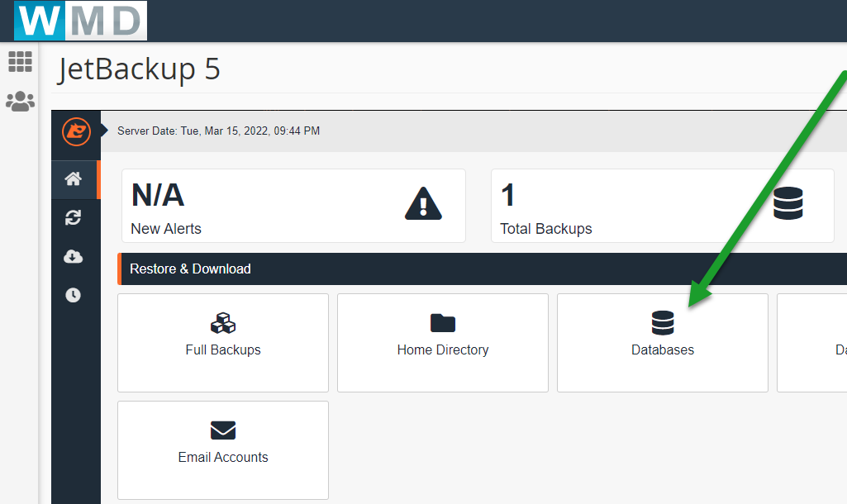The width and height of the screenshot is (847, 504).
Task: Open the users group icon
Action: pos(21,101)
